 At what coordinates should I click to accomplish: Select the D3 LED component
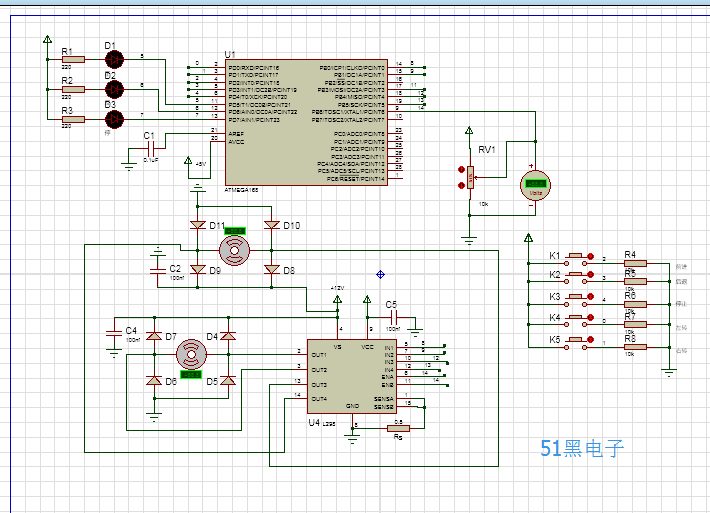[x=114, y=120]
